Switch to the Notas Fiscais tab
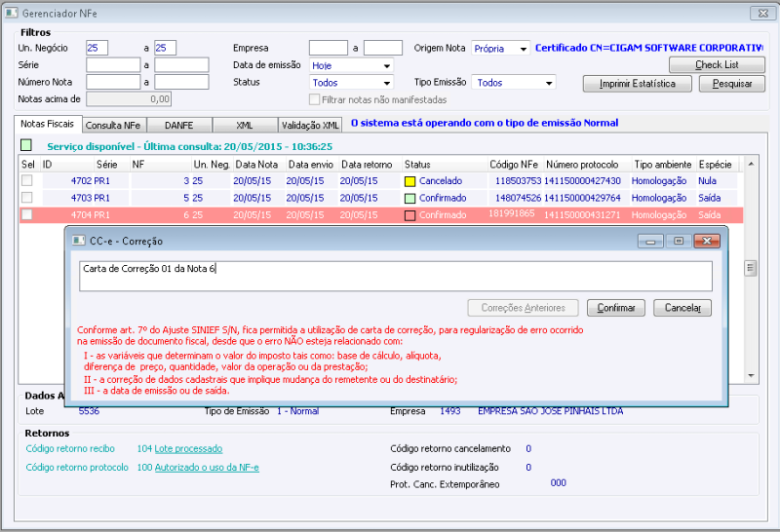Viewport: 780px width, 532px height. (x=47, y=124)
